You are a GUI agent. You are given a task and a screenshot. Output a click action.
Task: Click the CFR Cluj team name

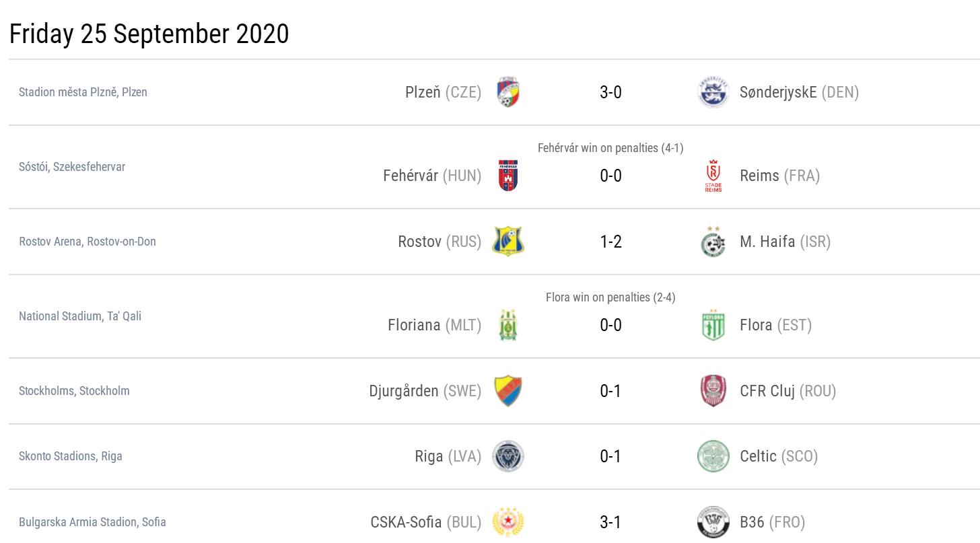(x=767, y=391)
